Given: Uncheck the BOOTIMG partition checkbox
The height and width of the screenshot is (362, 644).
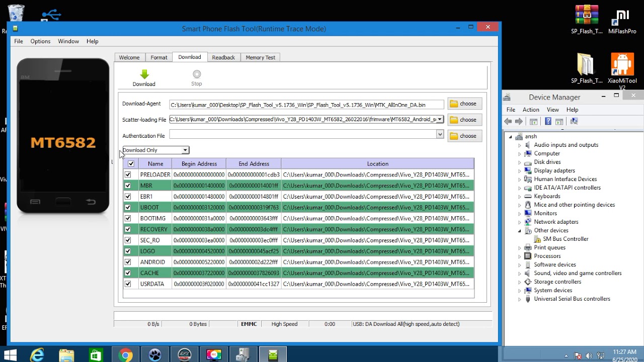Looking at the screenshot, I should [128, 218].
